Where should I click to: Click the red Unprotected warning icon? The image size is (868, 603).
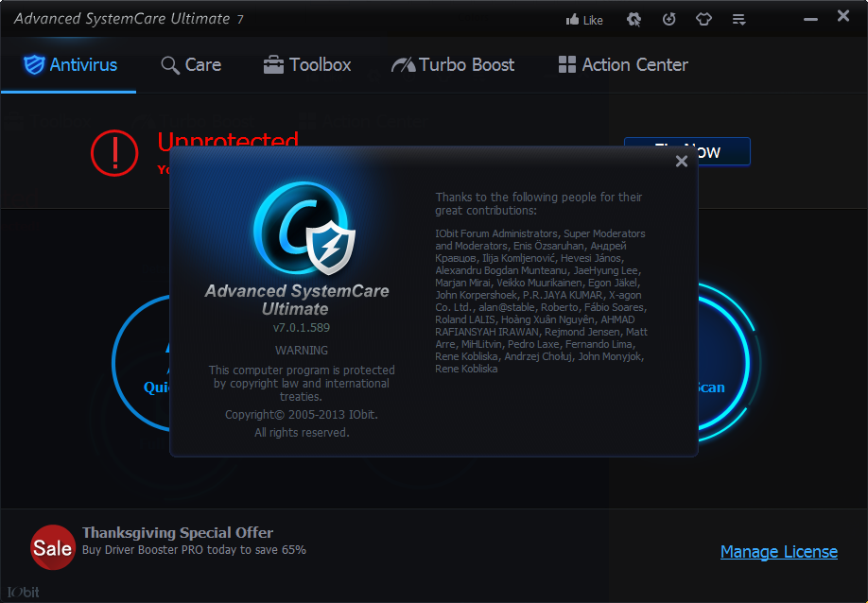[x=114, y=153]
